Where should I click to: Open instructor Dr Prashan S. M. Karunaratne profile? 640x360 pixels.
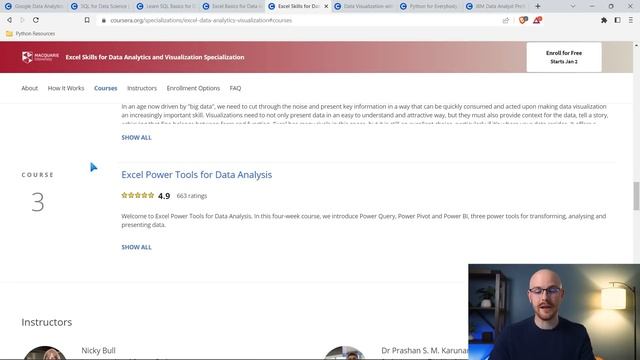coord(424,351)
